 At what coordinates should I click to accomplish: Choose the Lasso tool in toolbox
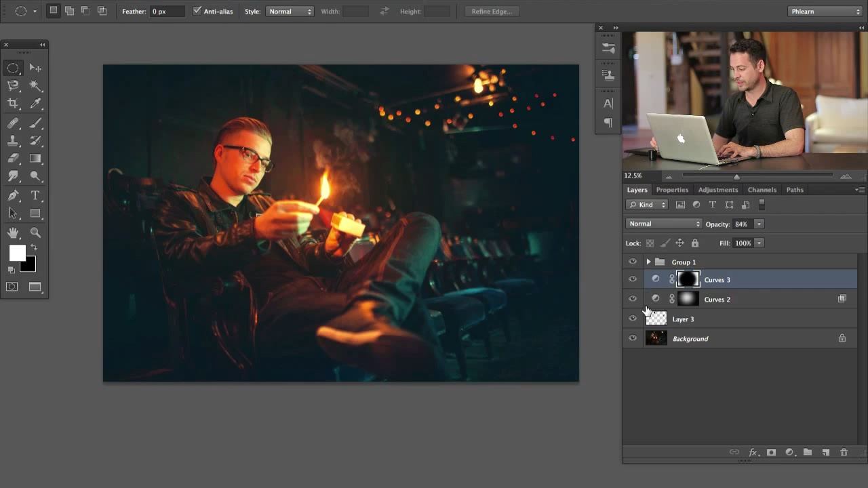(x=13, y=85)
